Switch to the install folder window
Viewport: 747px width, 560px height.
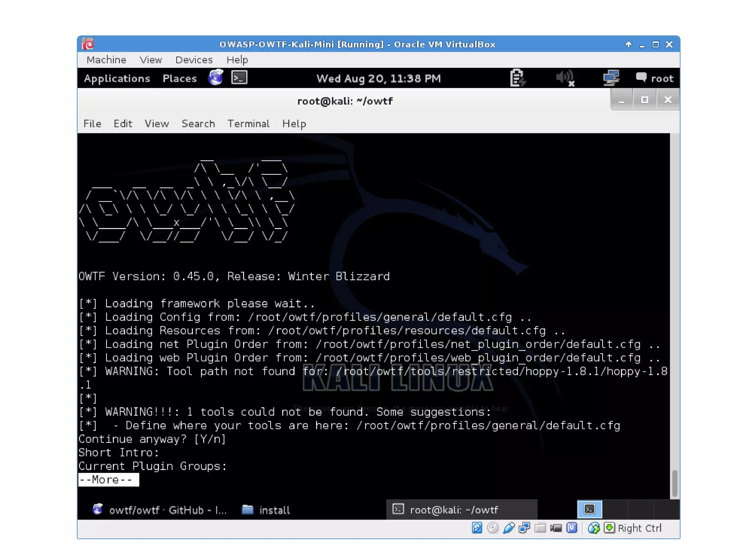coord(266,510)
